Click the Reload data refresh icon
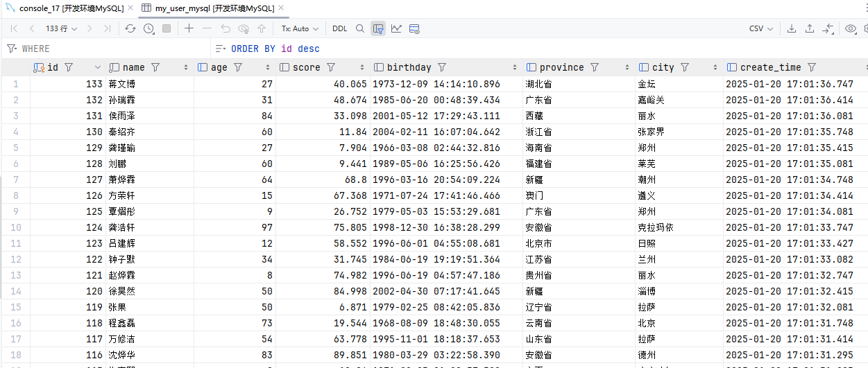 point(130,28)
